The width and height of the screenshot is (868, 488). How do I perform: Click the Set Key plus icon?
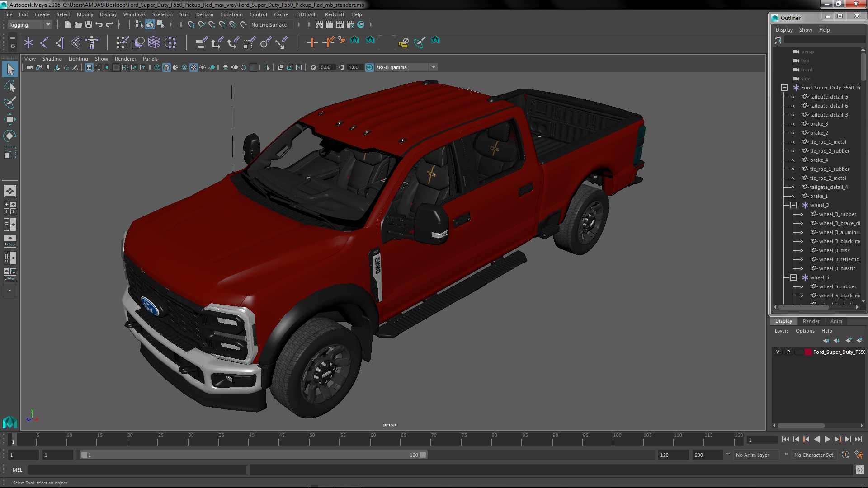tap(312, 42)
